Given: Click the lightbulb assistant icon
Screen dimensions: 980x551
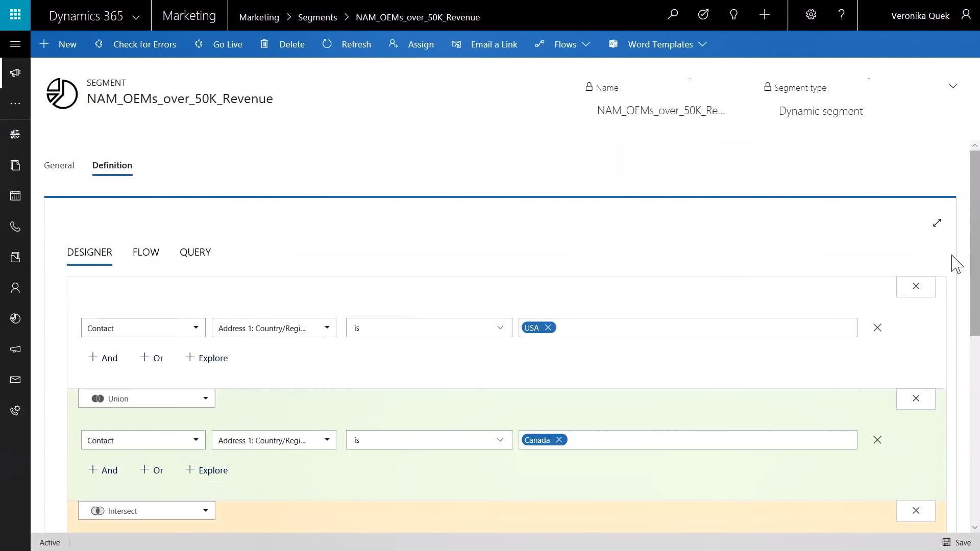Looking at the screenshot, I should 733,15.
